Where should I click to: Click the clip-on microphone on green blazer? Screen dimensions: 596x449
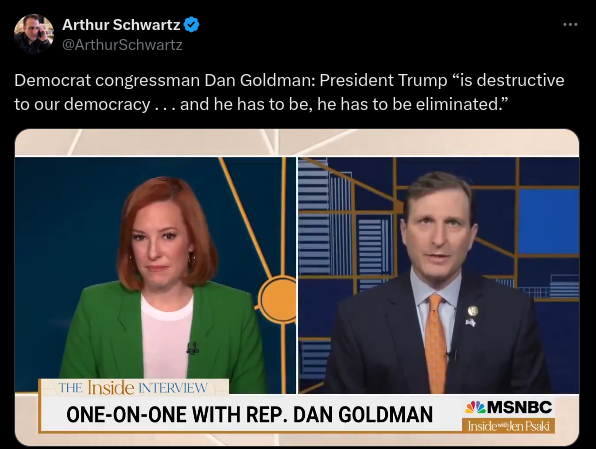pos(193,348)
